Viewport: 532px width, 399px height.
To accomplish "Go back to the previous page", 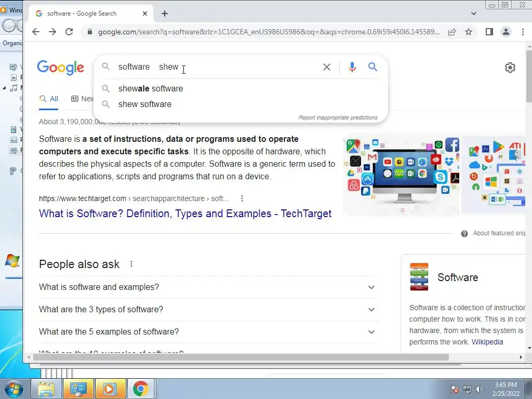I will [x=36, y=32].
